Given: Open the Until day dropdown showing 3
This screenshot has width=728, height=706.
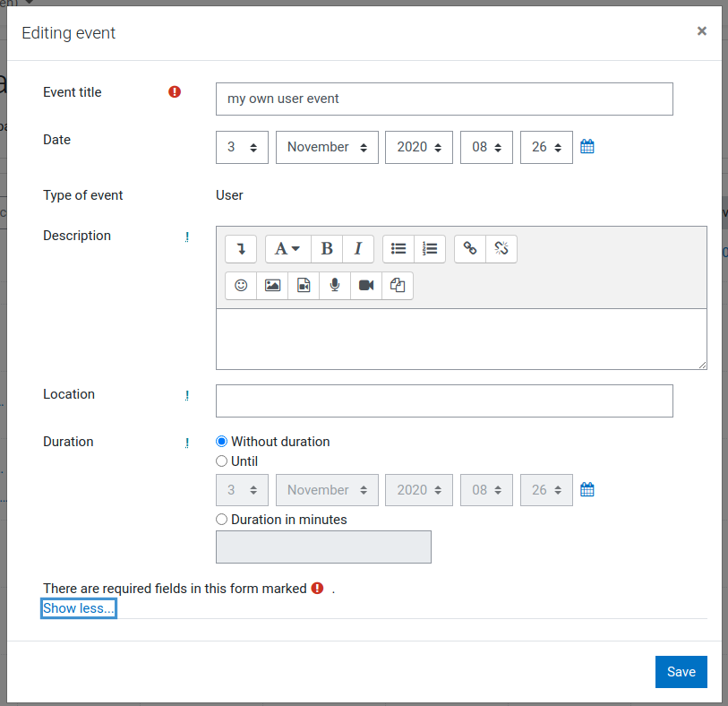Looking at the screenshot, I should [x=242, y=490].
